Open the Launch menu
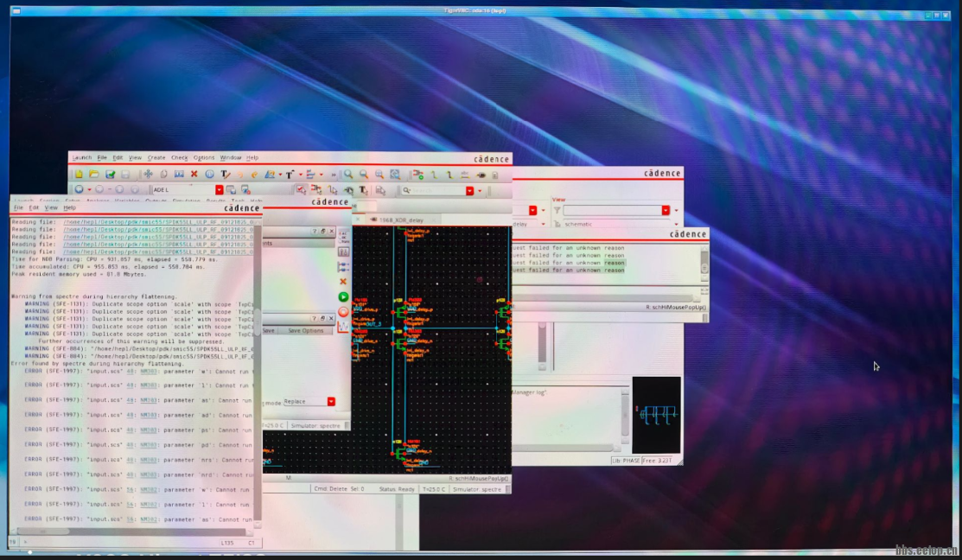 (x=81, y=157)
